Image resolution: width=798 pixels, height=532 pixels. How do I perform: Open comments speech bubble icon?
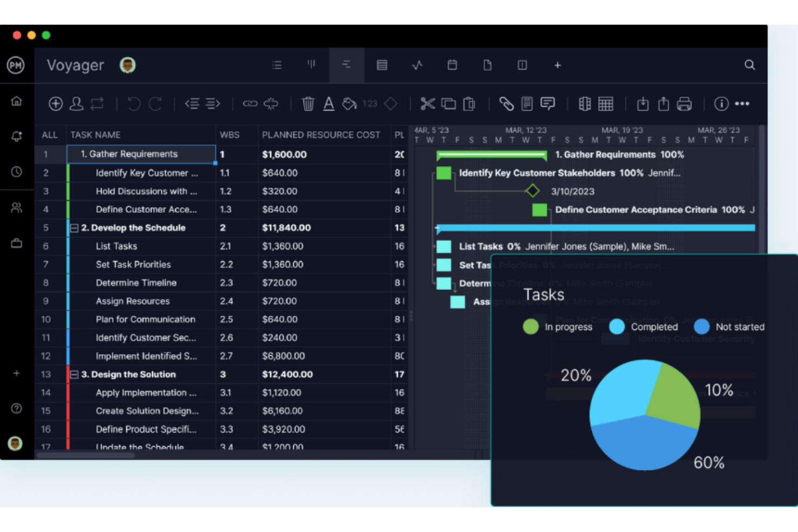tap(548, 103)
